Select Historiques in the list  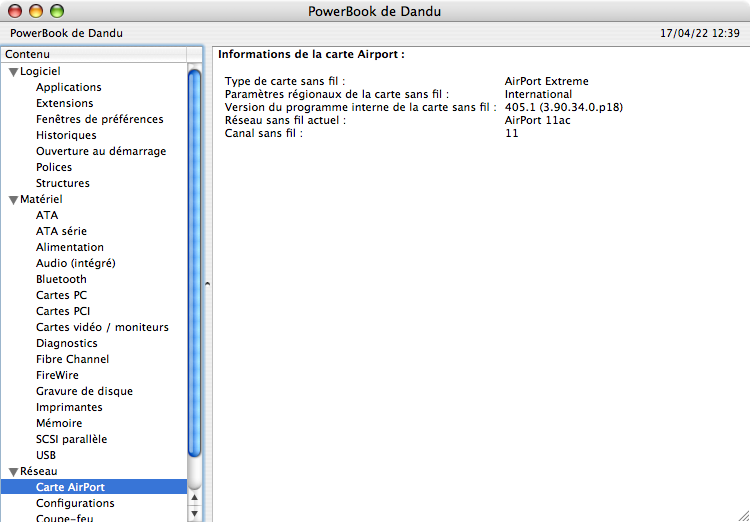pos(66,135)
